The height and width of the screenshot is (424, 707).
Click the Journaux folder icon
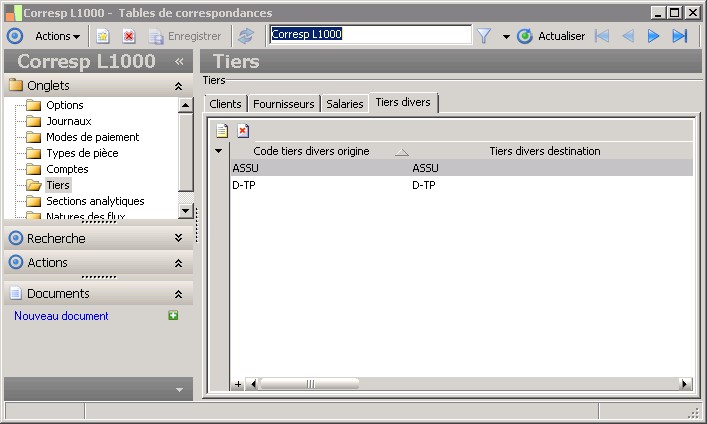(x=33, y=121)
